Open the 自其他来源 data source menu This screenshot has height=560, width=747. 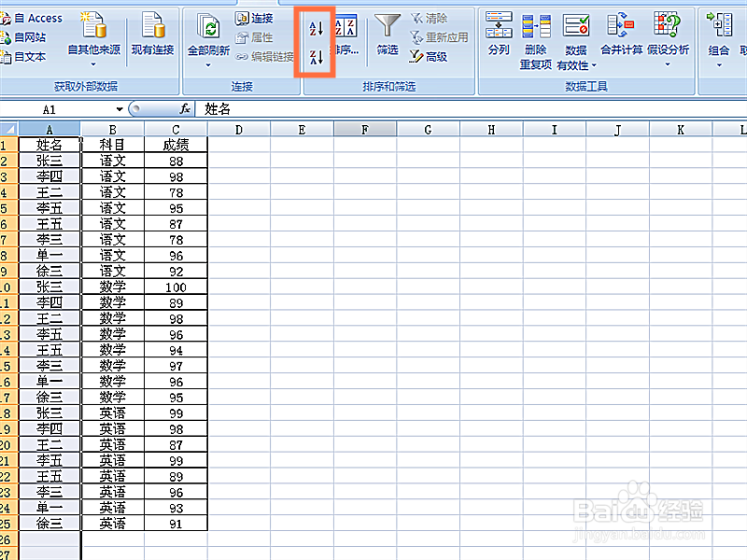tap(94, 38)
